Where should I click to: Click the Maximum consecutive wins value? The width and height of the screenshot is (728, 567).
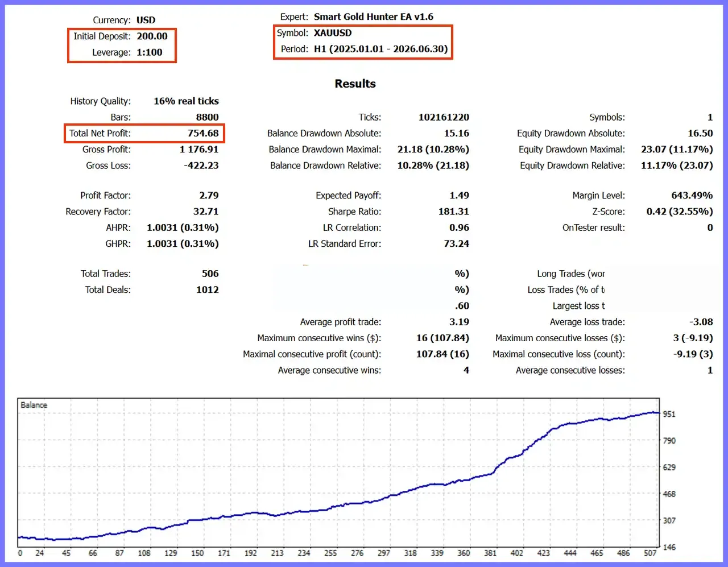tap(442, 338)
